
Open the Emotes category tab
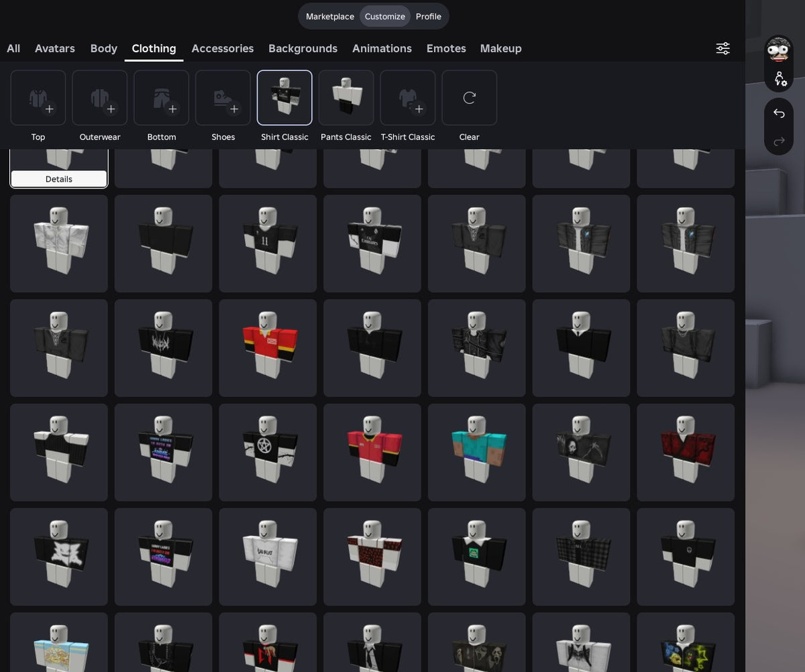pyautogui.click(x=446, y=48)
